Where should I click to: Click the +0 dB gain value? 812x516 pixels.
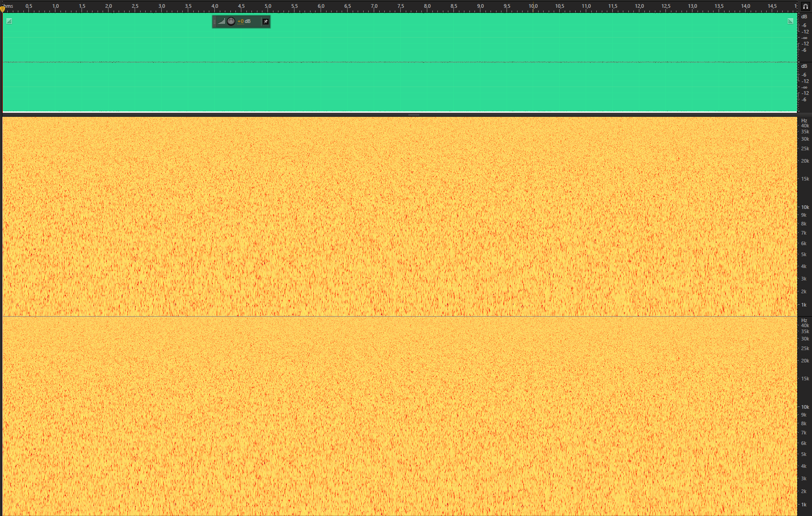point(244,22)
